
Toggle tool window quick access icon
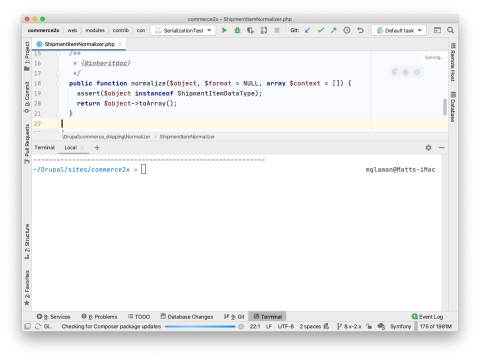pos(28,326)
